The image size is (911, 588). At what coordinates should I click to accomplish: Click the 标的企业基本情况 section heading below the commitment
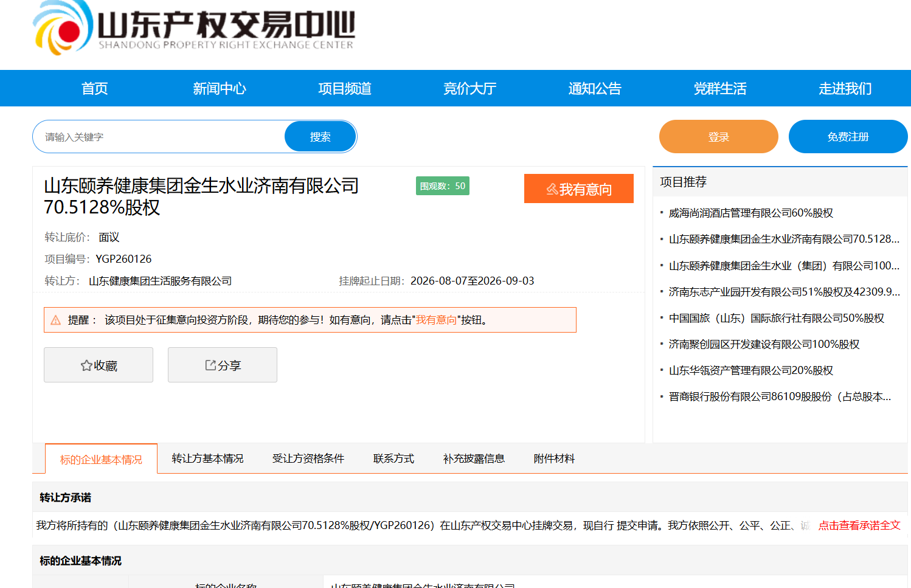click(x=80, y=561)
